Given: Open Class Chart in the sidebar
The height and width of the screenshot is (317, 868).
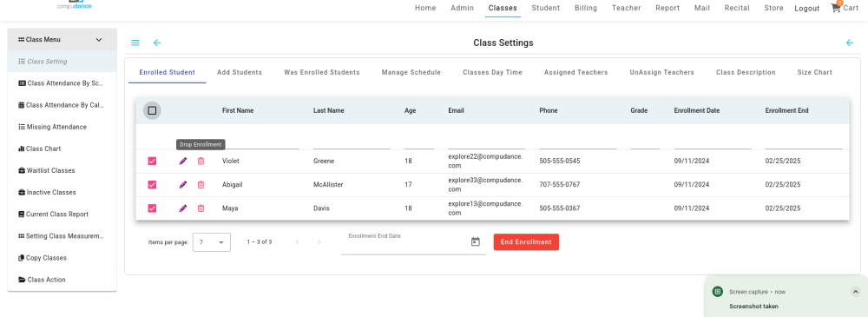Looking at the screenshot, I should tap(62, 149).
